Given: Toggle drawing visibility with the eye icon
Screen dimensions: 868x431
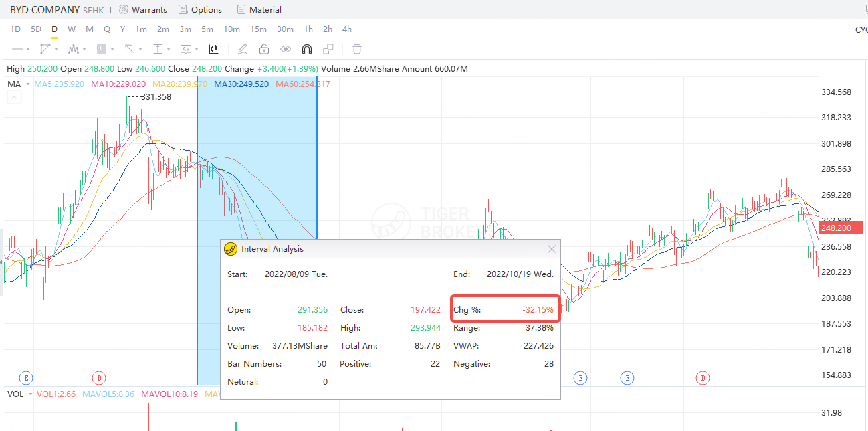Looking at the screenshot, I should pyautogui.click(x=286, y=49).
